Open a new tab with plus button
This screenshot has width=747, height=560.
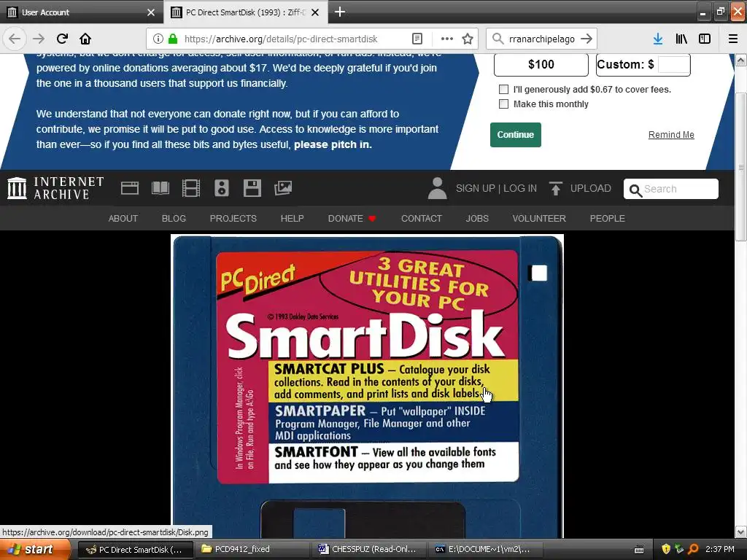(340, 12)
